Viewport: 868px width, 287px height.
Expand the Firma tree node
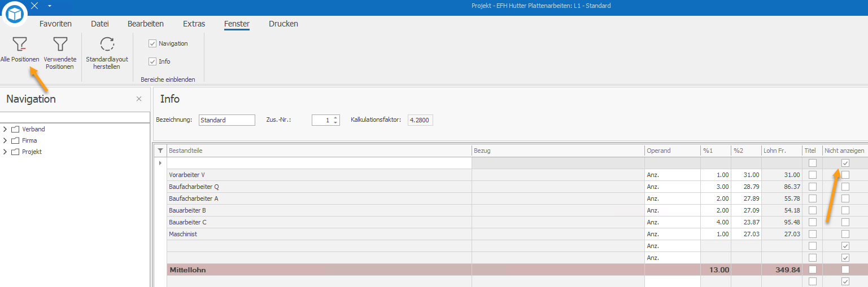(5, 140)
